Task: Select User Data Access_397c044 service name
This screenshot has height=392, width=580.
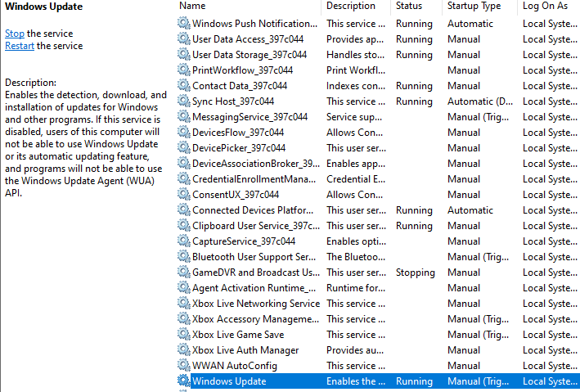Action: pyautogui.click(x=248, y=39)
